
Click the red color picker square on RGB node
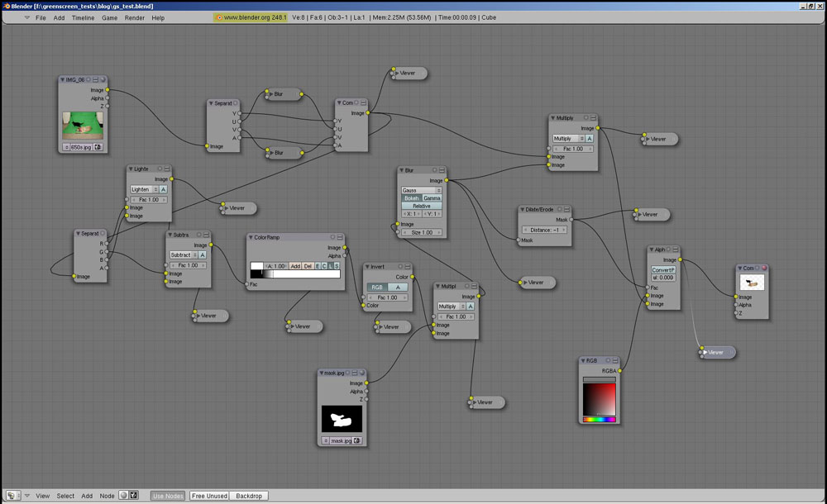599,400
